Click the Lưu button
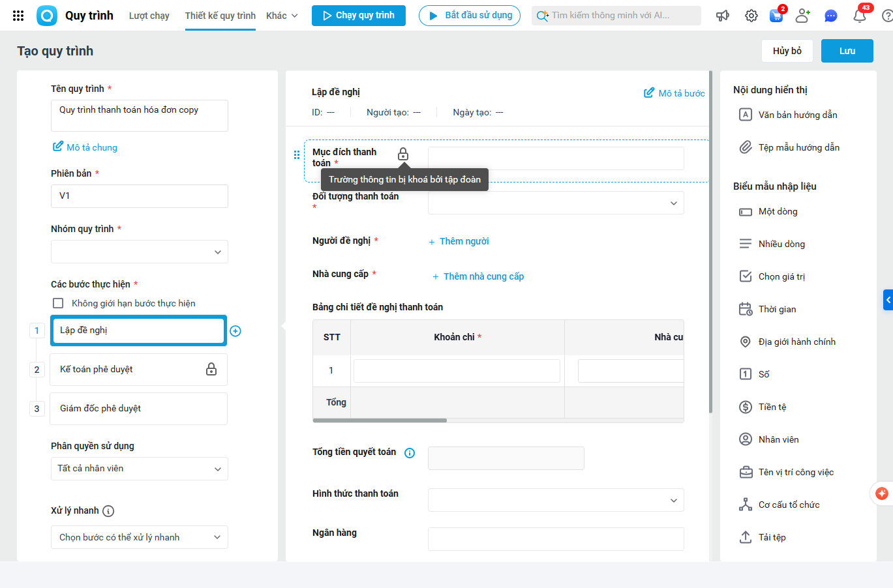 click(x=847, y=51)
